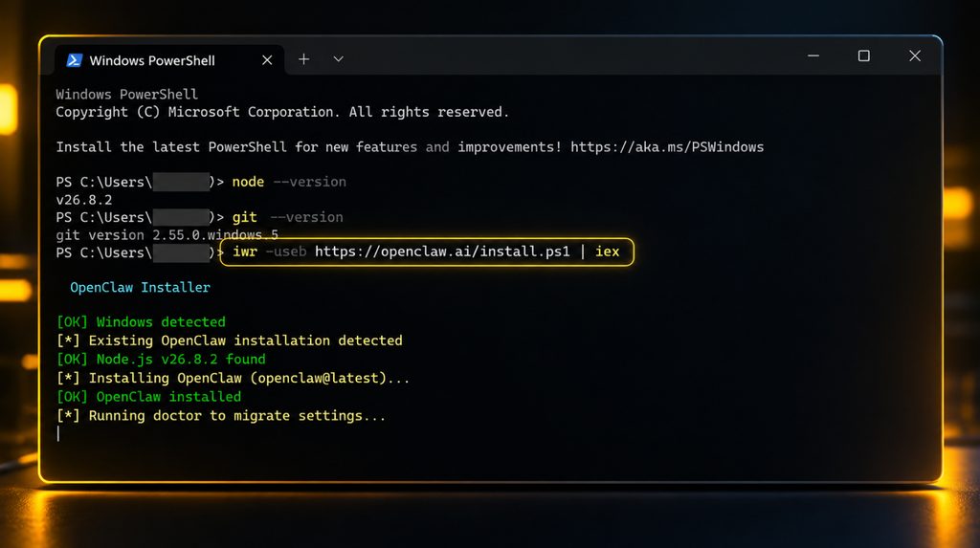The width and height of the screenshot is (980, 548).
Task: Click the 'Copyright (C) Microsoft Corporation' line
Action: pos(282,112)
